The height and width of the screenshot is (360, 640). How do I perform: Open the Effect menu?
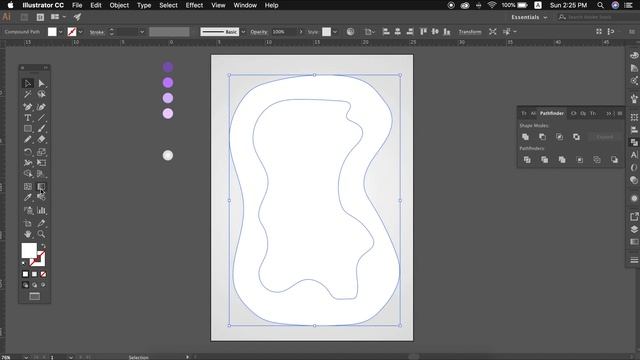pos(194,5)
